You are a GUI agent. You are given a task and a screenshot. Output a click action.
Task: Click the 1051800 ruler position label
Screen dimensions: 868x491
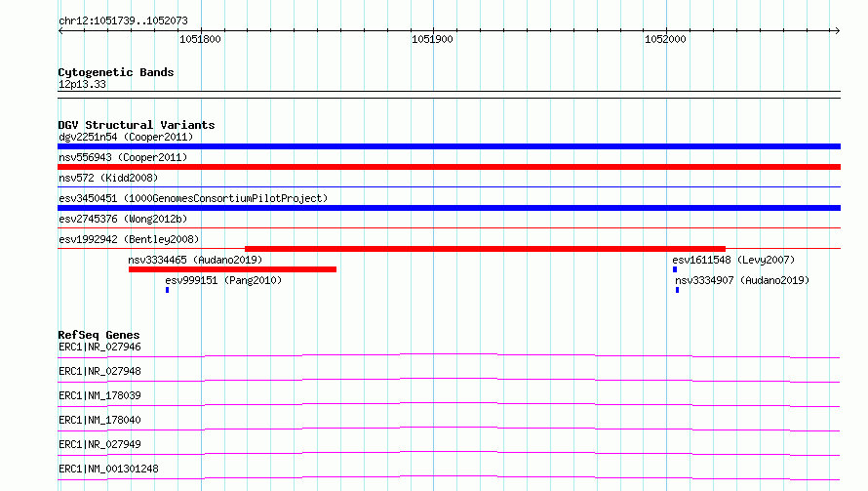click(200, 39)
